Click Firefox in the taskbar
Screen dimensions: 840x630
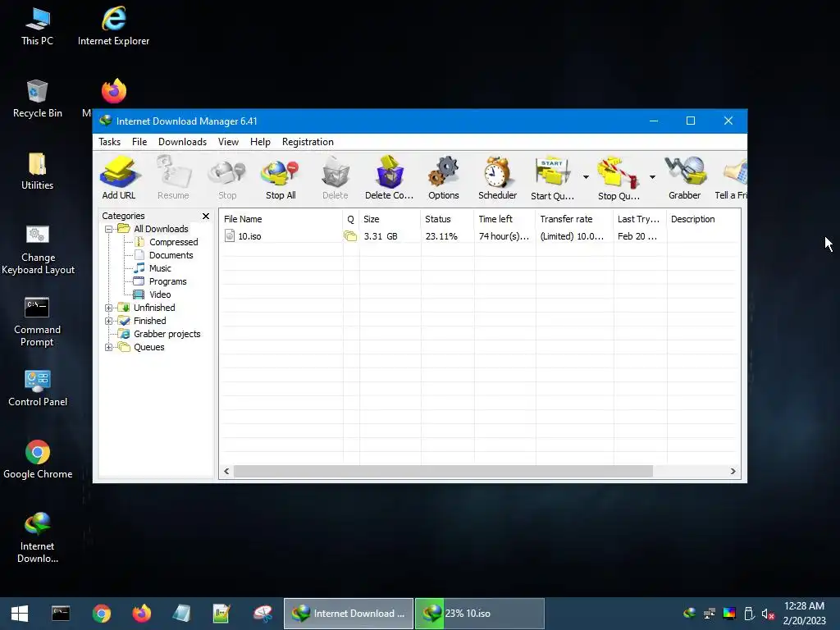[142, 614]
